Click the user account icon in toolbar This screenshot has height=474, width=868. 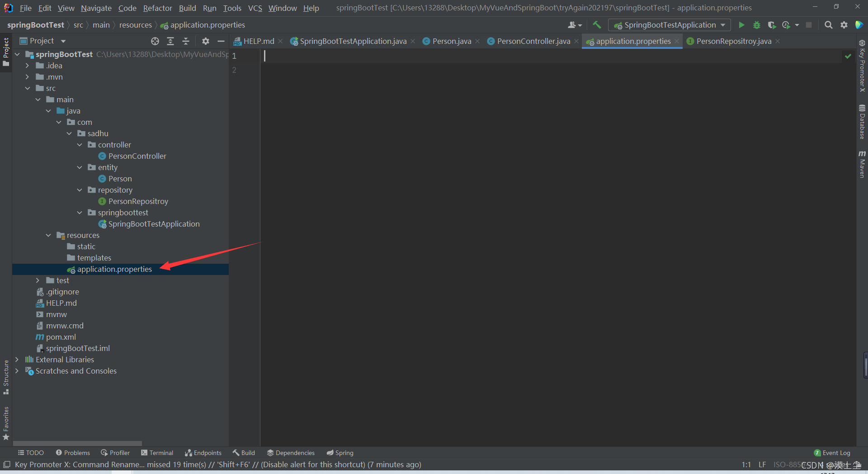(x=575, y=25)
